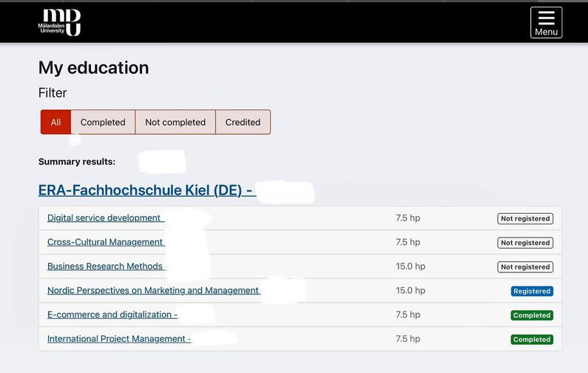588x373 pixels.
Task: Click Completed badge for International Project Management
Action: (x=532, y=340)
